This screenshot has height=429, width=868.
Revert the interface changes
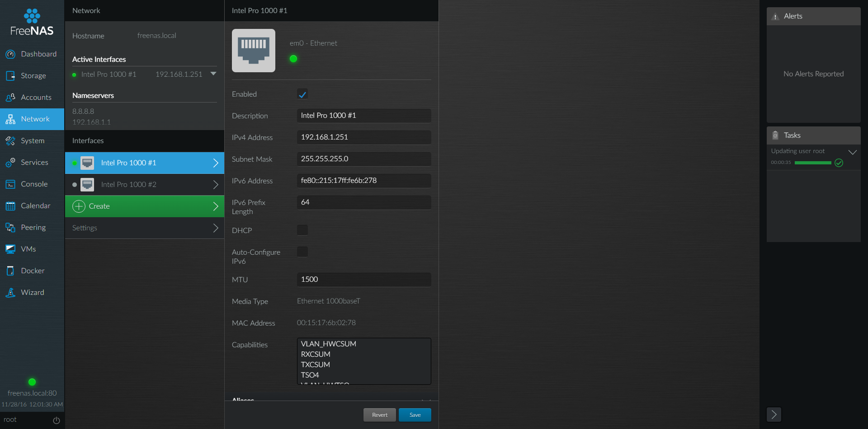(379, 415)
